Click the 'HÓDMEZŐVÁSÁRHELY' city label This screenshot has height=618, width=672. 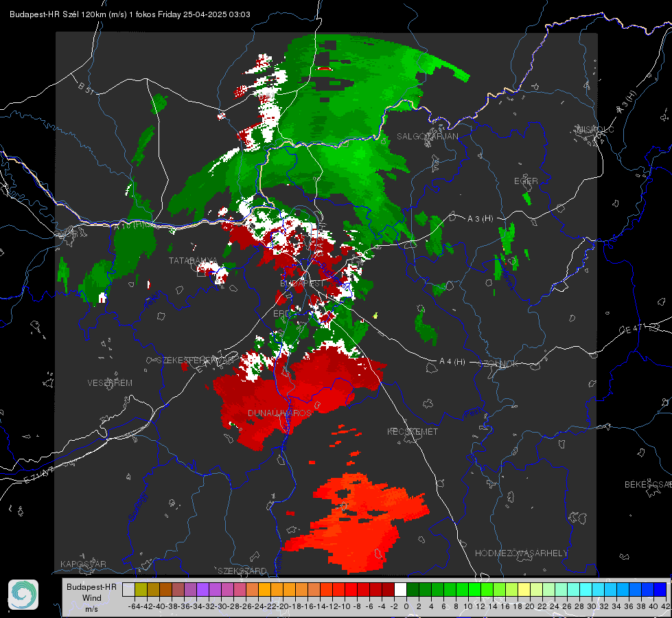pyautogui.click(x=522, y=553)
